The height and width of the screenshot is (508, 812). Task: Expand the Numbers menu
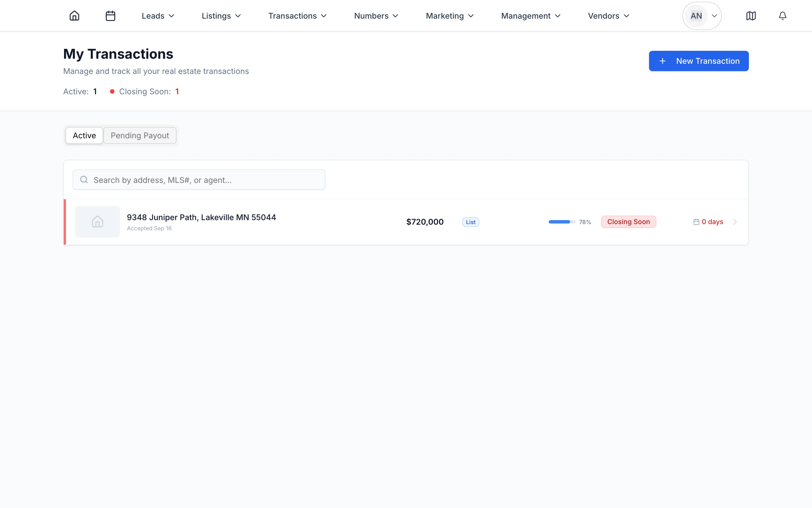[x=376, y=16]
